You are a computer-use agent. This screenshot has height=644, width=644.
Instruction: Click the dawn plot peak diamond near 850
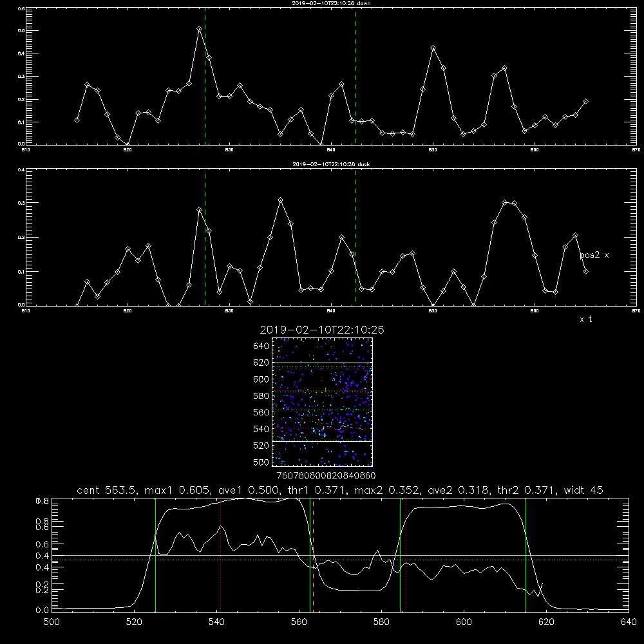coord(433,48)
